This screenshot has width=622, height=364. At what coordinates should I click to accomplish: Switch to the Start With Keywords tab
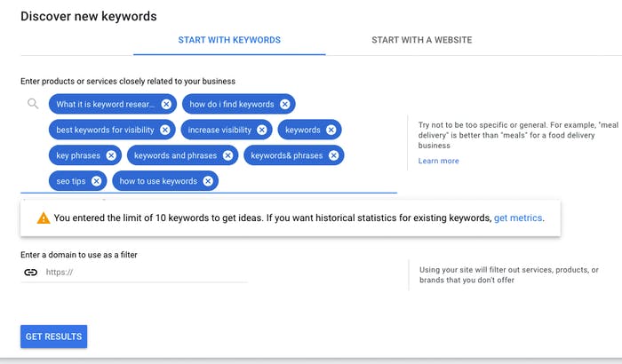[229, 40]
